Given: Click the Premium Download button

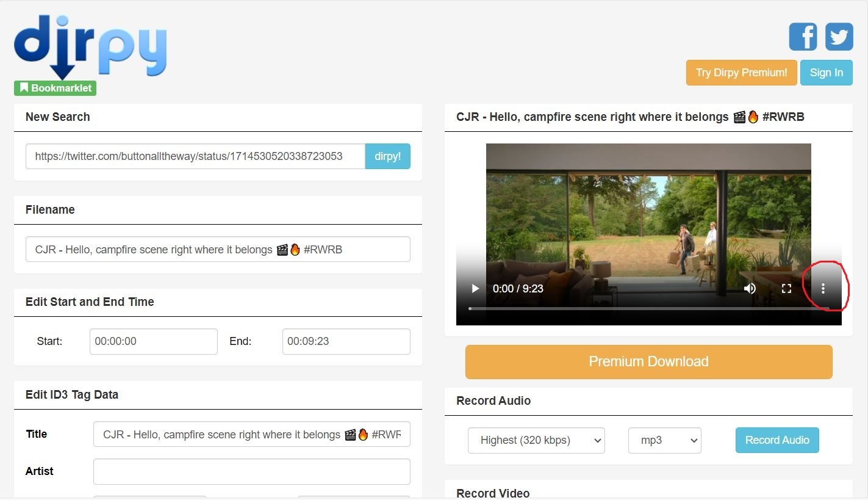Looking at the screenshot, I should 648,361.
